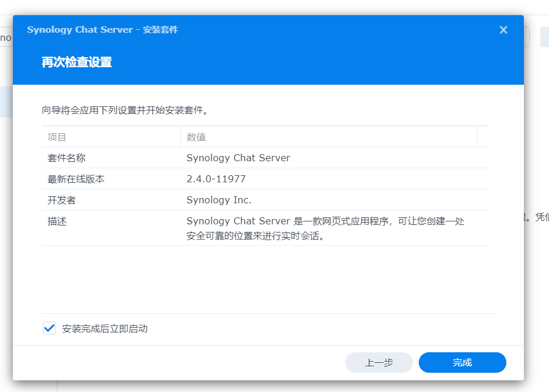The height and width of the screenshot is (392, 549).
Task: Click the dialog title 'Synology Chat Server - 安装套件'
Action: [x=103, y=30]
